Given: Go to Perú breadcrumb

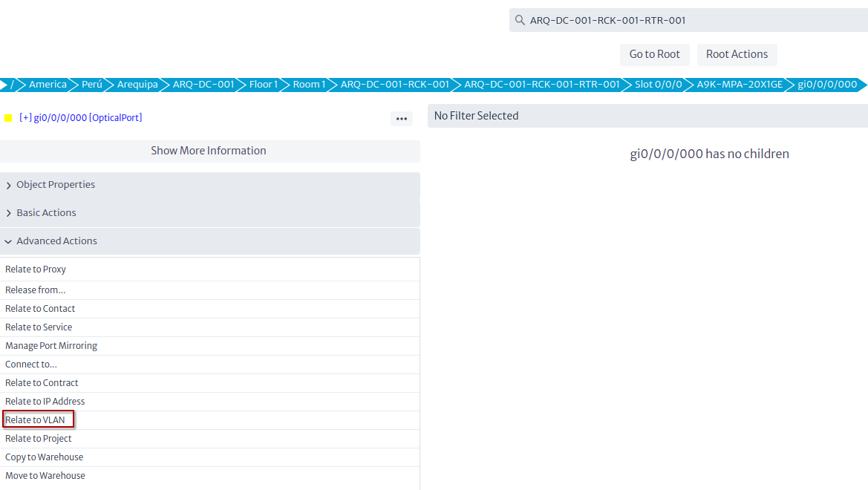Looking at the screenshot, I should click(x=92, y=85).
